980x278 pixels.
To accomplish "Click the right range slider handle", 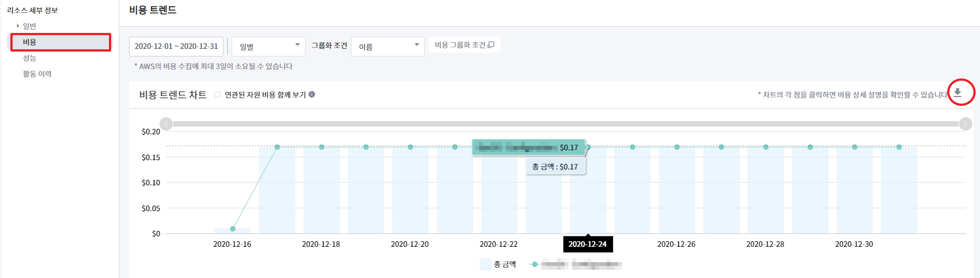I will (x=966, y=124).
